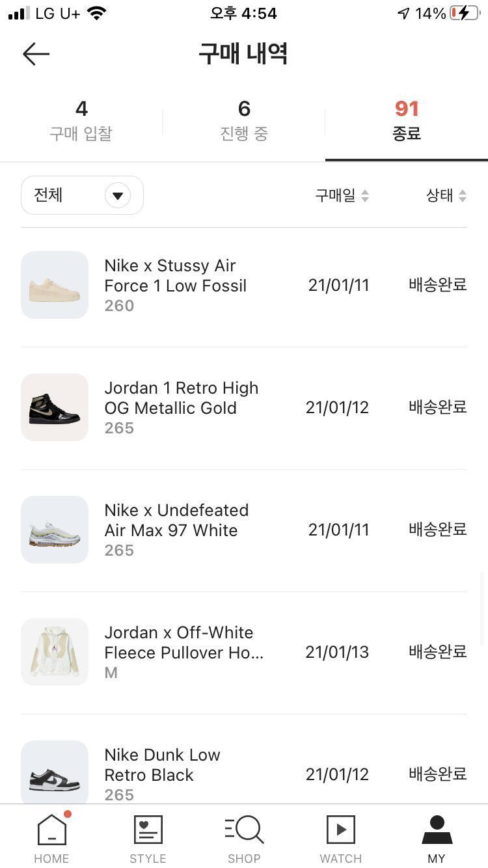Screen dimensions: 488x868
Task: Sort by 상태 arrows
Action: point(463,195)
